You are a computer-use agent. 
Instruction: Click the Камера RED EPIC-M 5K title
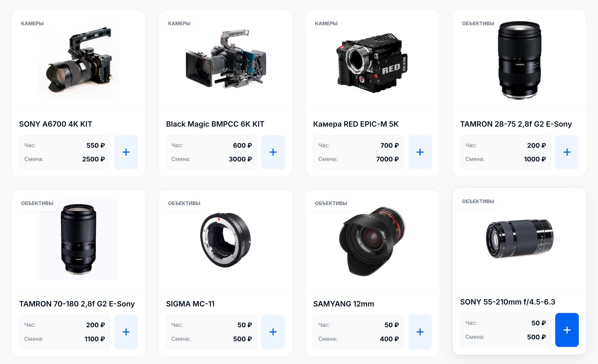pyautogui.click(x=356, y=124)
